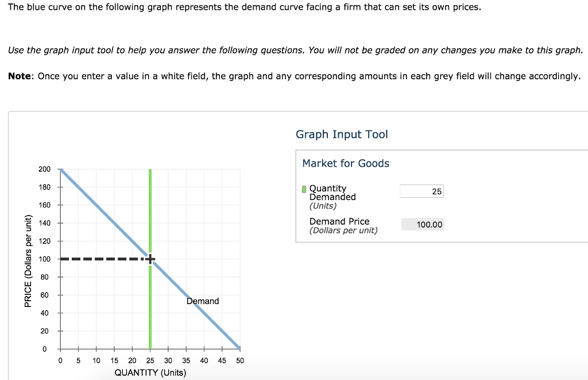
Task: Click the Demand label on the graph
Action: 202,301
